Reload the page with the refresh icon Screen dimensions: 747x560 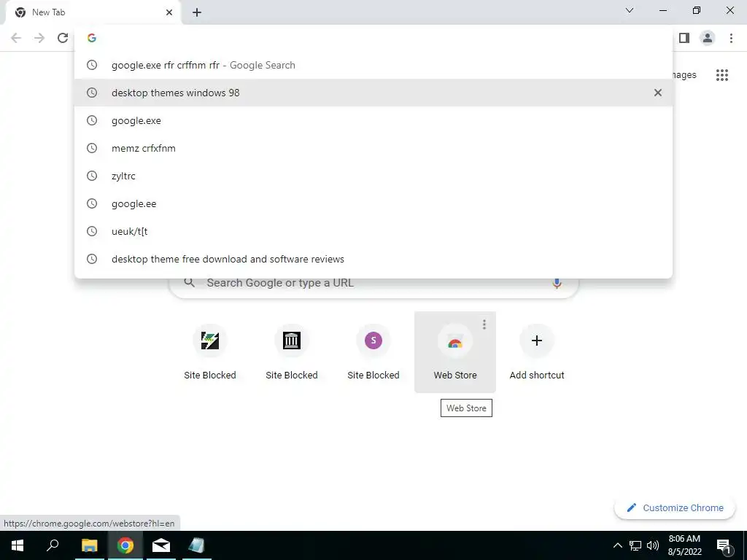(x=63, y=38)
